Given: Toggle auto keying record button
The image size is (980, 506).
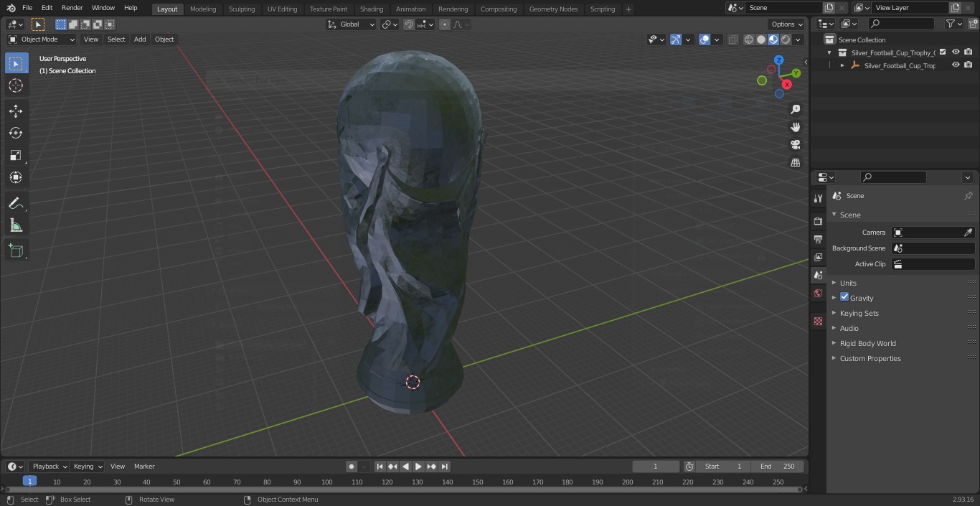Looking at the screenshot, I should [352, 467].
